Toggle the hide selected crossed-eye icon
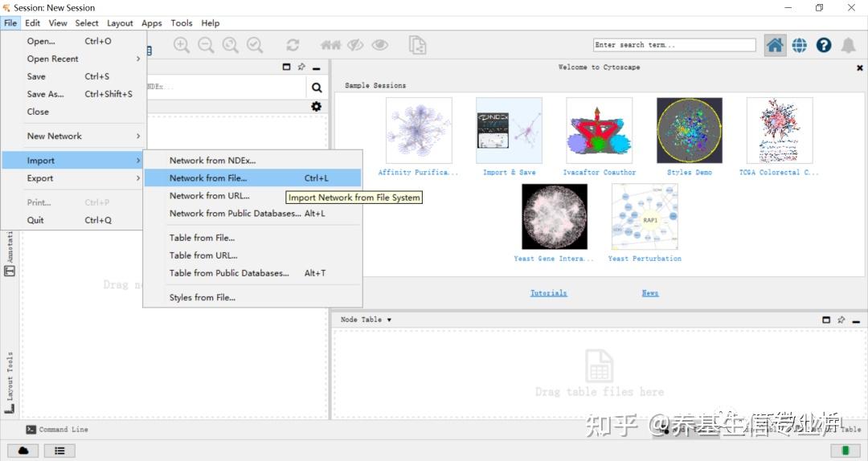 coord(355,45)
